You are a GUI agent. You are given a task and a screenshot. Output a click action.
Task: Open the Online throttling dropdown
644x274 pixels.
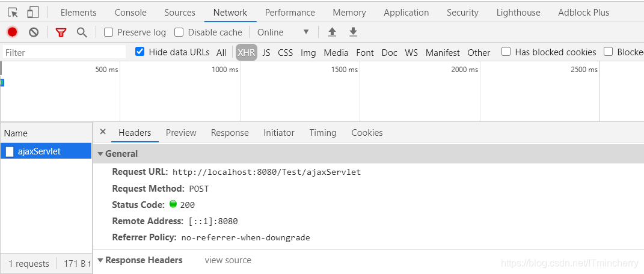tap(283, 32)
